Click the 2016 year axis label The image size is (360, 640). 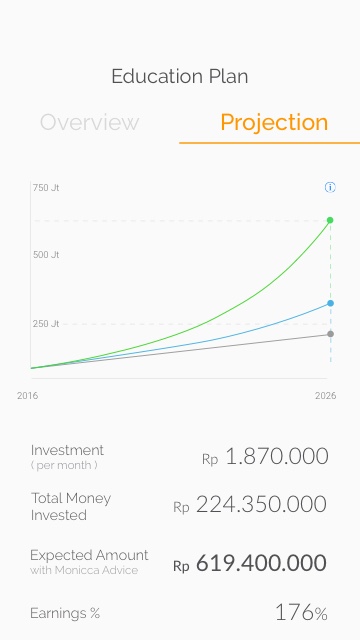[27, 396]
